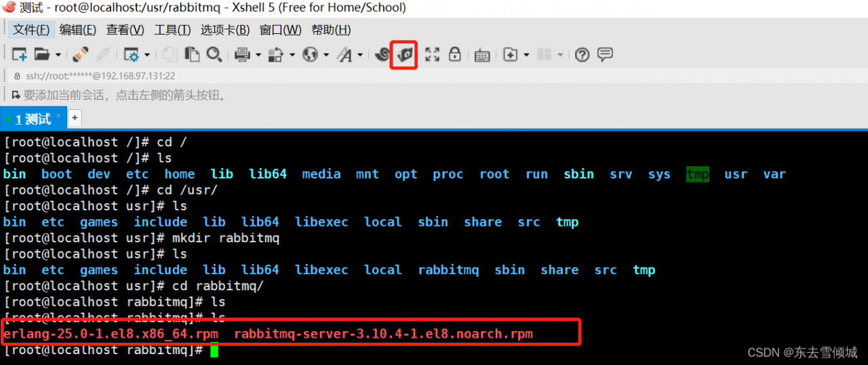Click the highlighted 'tmp' directory in root listing
Screen dimensions: 868x365
tap(698, 174)
